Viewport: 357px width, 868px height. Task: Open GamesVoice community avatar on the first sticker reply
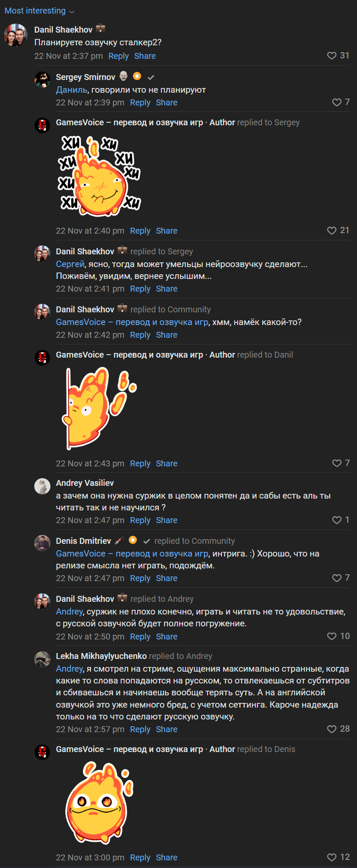click(42, 125)
